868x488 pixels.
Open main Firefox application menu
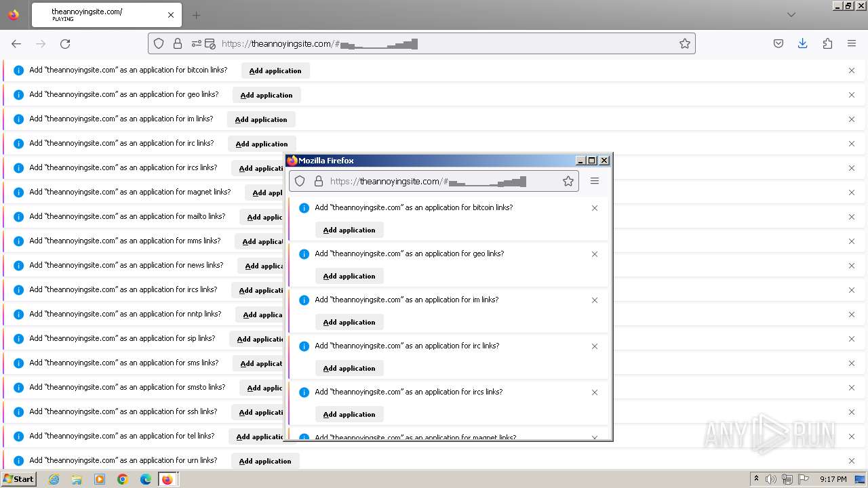pyautogui.click(x=852, y=43)
